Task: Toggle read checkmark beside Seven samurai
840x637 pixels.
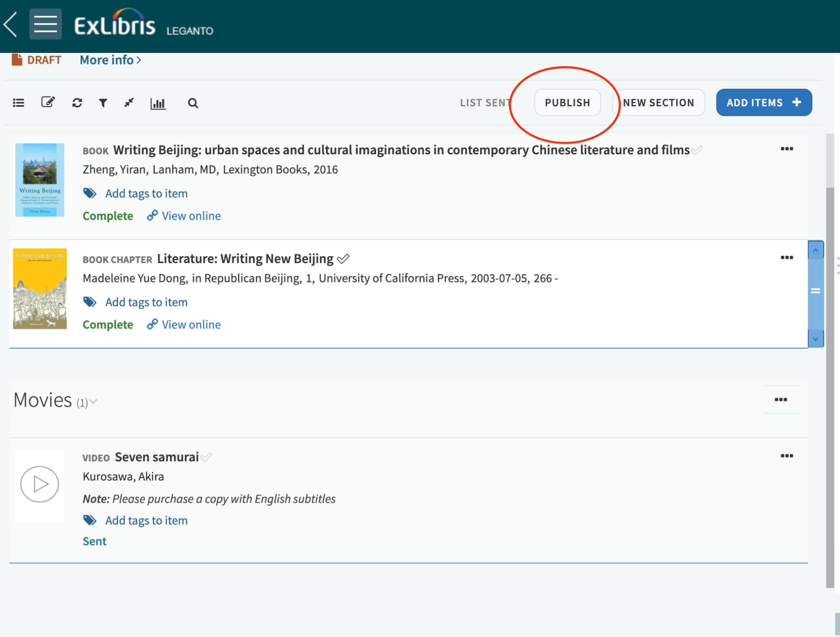Action: [x=206, y=457]
